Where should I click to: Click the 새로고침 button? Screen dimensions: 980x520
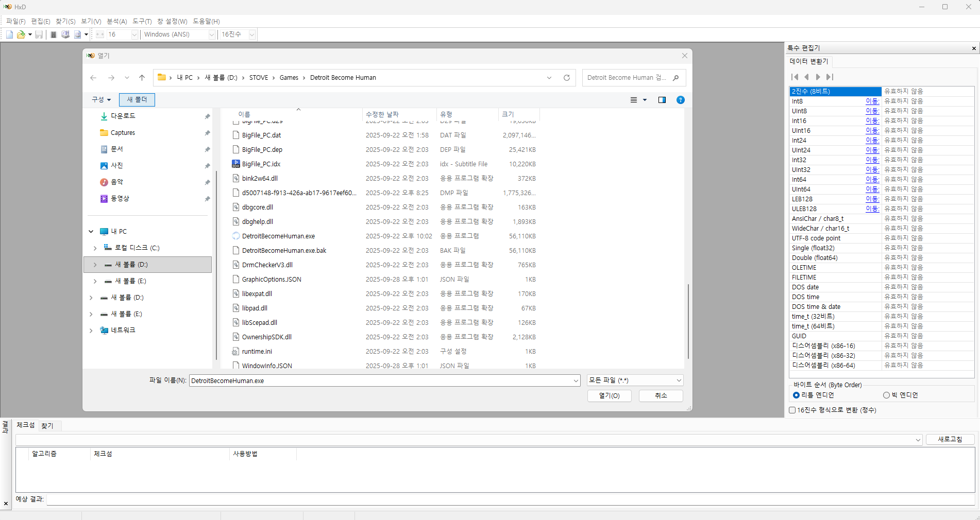(x=950, y=439)
